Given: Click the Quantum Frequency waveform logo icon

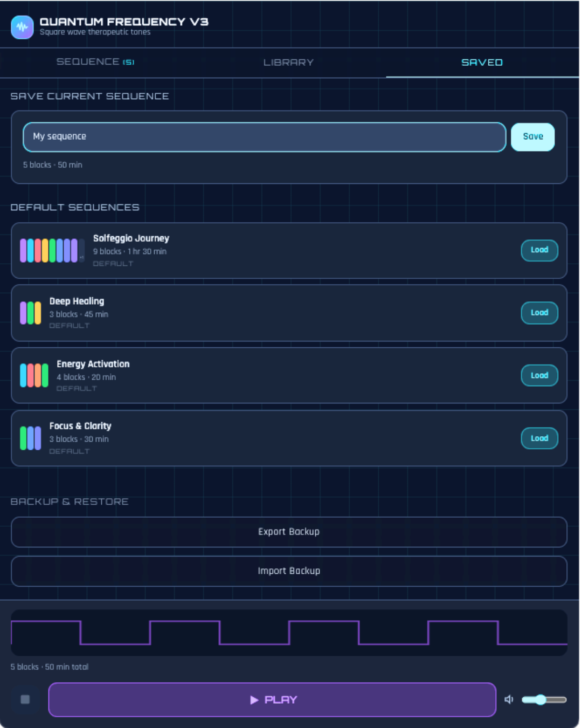Looking at the screenshot, I should tap(22, 27).
